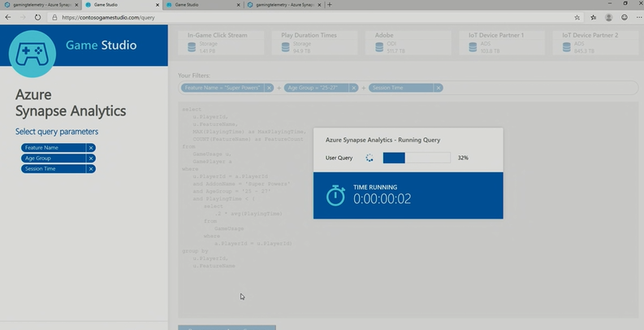Click the stopwatch icon in the running query dialog
Viewport: 644px width, 330px height.
pyautogui.click(x=335, y=195)
